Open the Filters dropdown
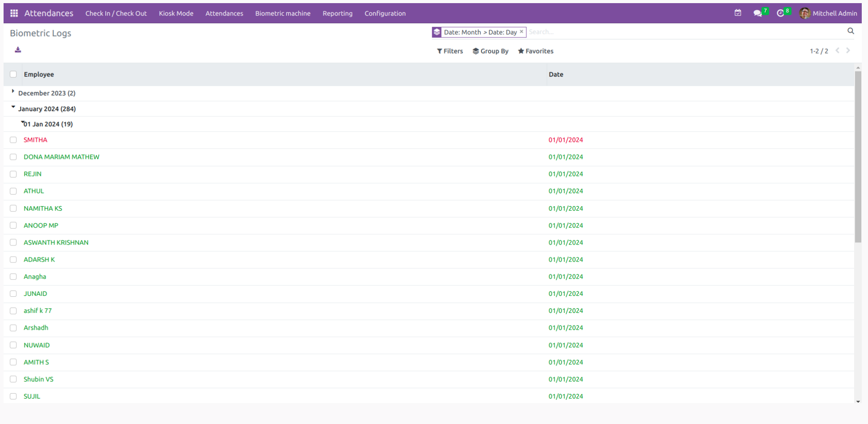 [450, 51]
